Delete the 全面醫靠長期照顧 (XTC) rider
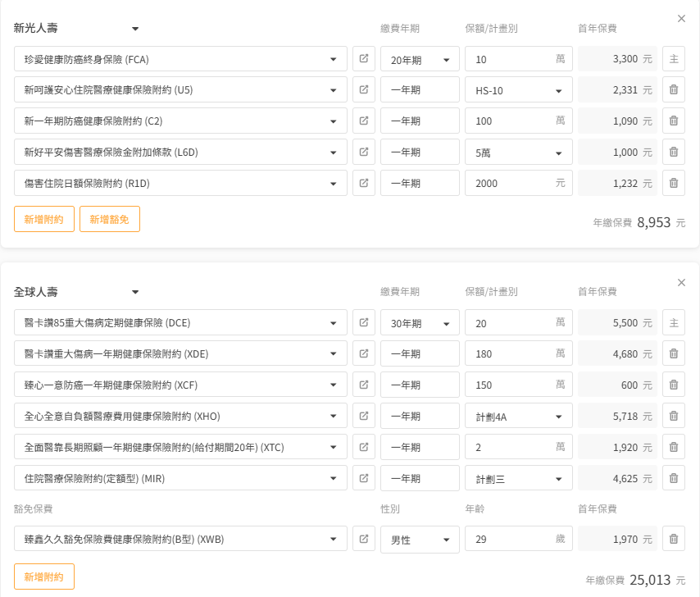 coord(674,447)
